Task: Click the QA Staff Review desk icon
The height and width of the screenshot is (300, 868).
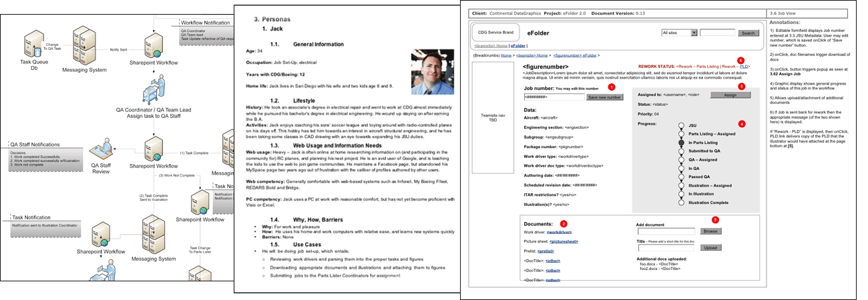Action: click(x=101, y=149)
